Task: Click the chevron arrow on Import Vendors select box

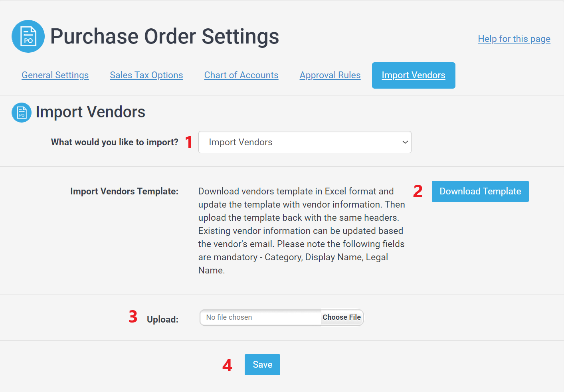Action: coord(405,142)
